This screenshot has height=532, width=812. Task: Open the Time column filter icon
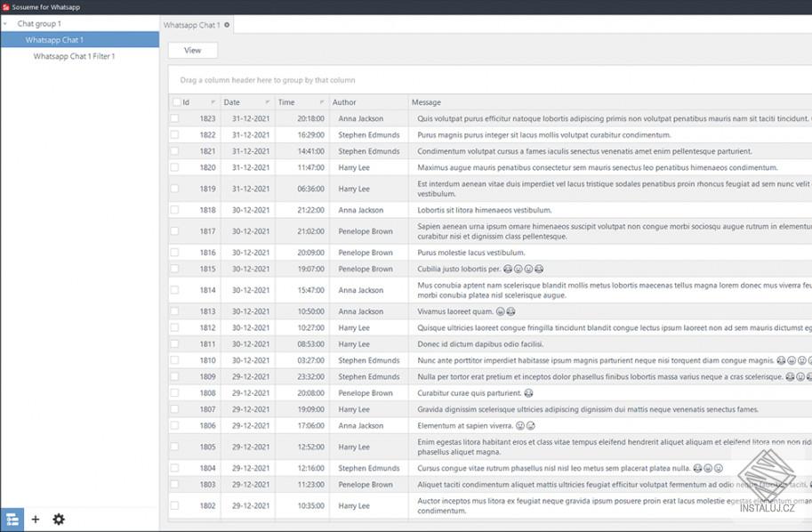click(322, 102)
